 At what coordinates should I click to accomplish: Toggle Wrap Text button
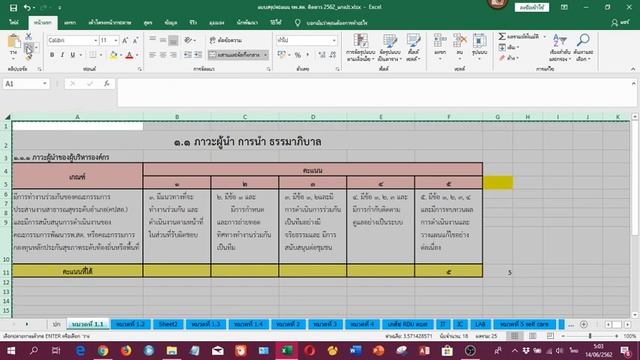click(x=227, y=40)
